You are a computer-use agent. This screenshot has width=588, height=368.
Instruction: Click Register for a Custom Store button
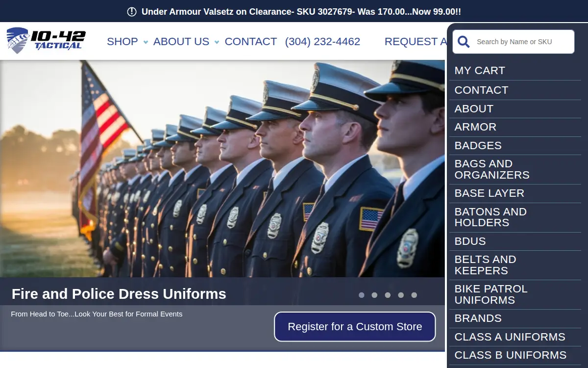pyautogui.click(x=355, y=327)
